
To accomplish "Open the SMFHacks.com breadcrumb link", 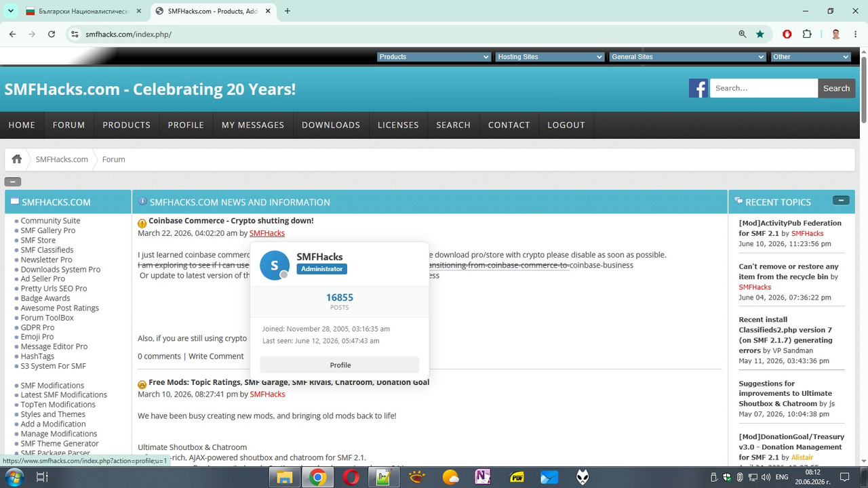I will coord(62,159).
